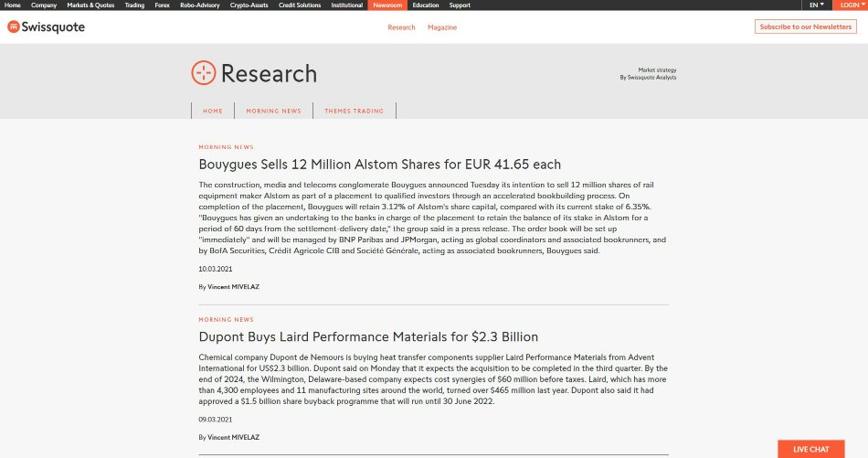
Task: Click the Magazine link in the header
Action: [x=442, y=27]
